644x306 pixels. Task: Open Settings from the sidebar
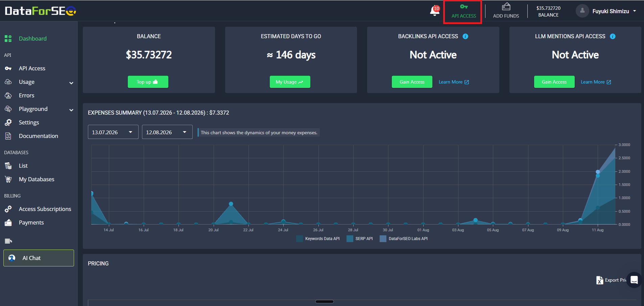click(x=29, y=122)
